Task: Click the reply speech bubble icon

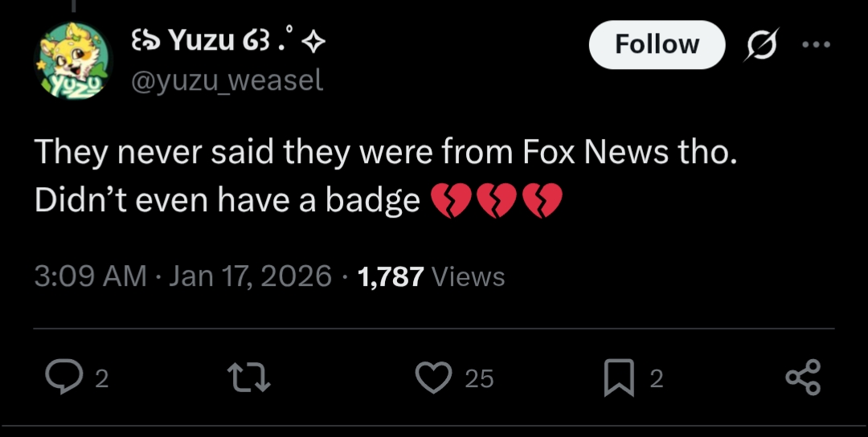Action: pyautogui.click(x=63, y=378)
